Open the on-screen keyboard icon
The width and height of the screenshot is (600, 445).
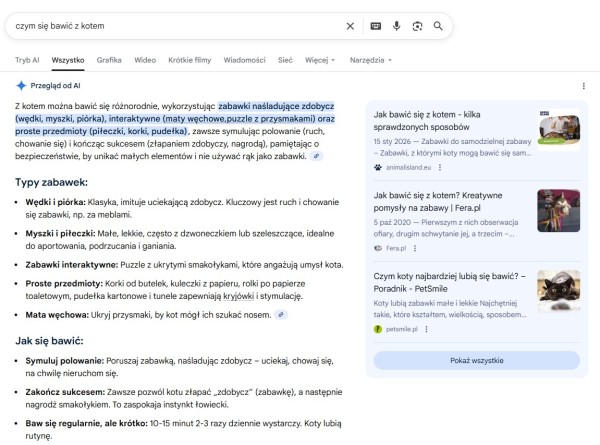(x=376, y=26)
